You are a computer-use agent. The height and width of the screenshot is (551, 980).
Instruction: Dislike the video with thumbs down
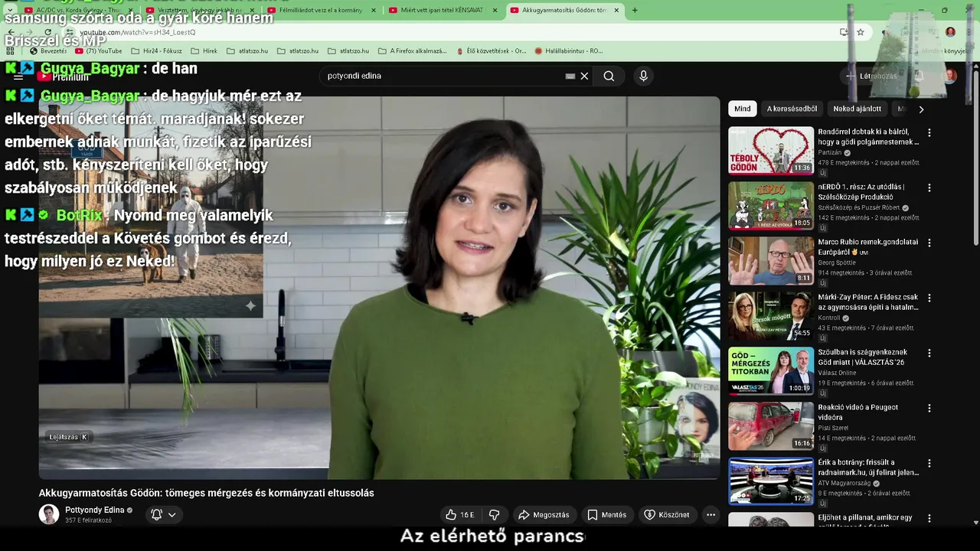(494, 515)
